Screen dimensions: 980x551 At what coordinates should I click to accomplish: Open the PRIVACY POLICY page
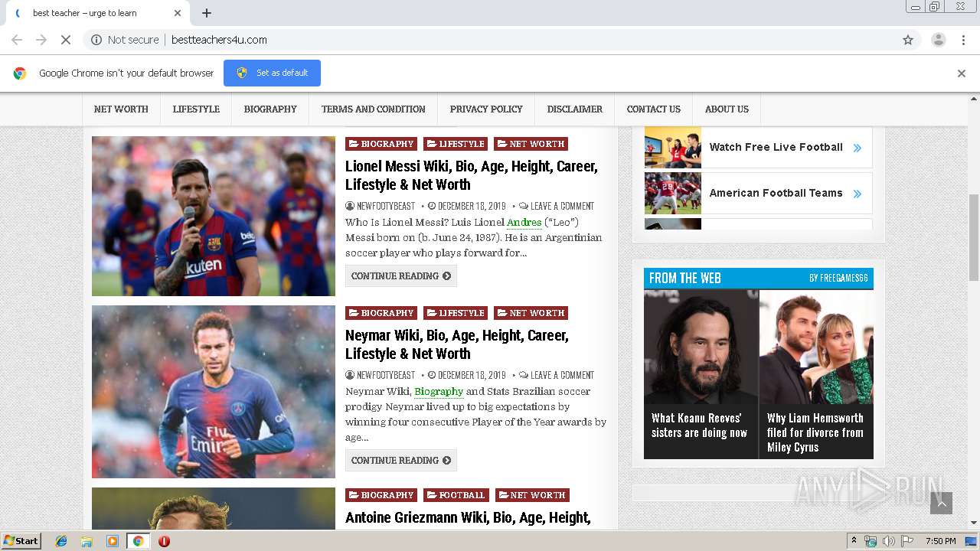point(486,109)
